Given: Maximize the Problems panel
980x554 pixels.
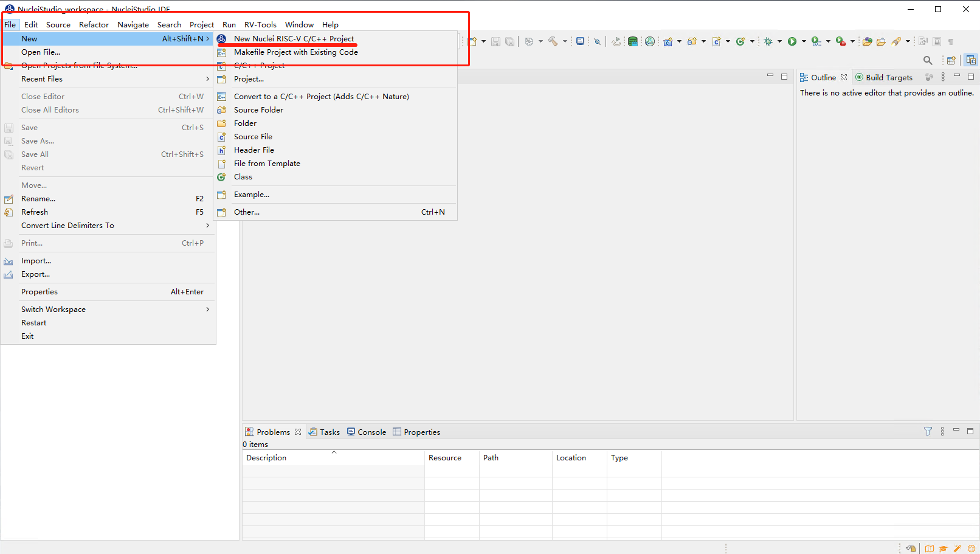Looking at the screenshot, I should pos(970,431).
